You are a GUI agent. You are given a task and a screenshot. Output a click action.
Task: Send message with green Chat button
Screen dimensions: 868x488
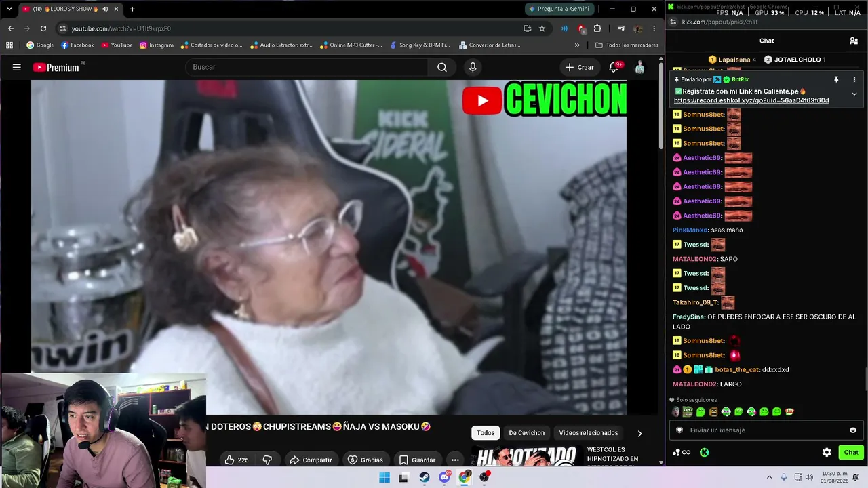click(x=850, y=452)
